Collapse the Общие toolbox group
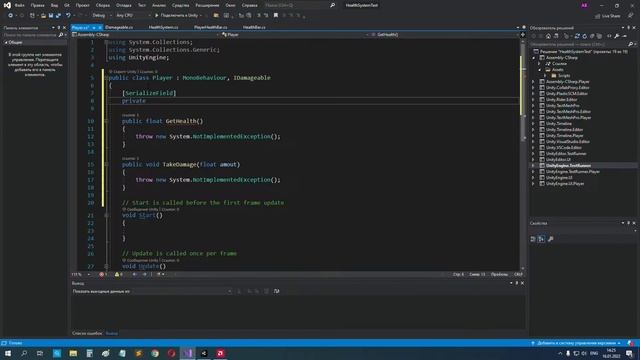Screen dimensions: 640x360 click(x=6, y=42)
